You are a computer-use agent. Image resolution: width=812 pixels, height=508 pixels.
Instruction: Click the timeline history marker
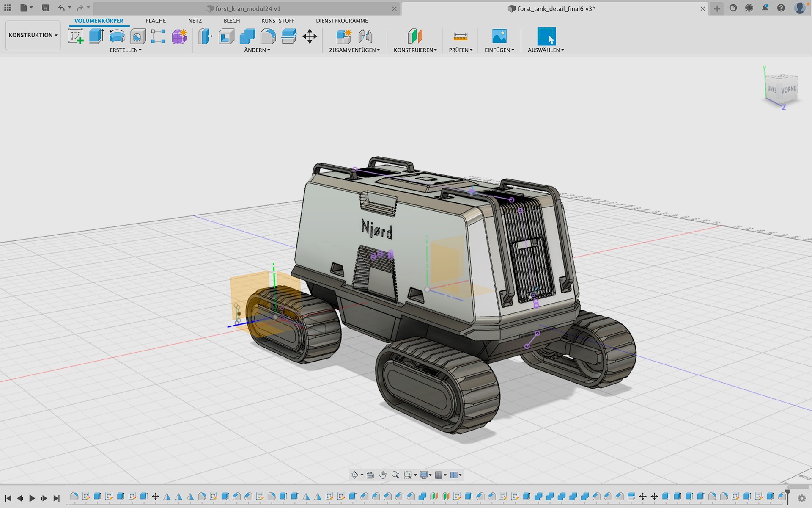coord(787,496)
